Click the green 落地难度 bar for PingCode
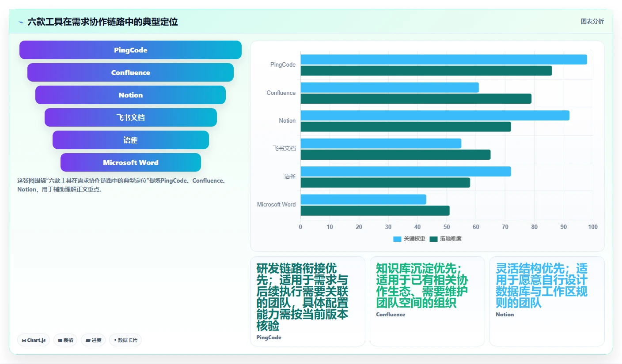This screenshot has width=622, height=364. [426, 71]
